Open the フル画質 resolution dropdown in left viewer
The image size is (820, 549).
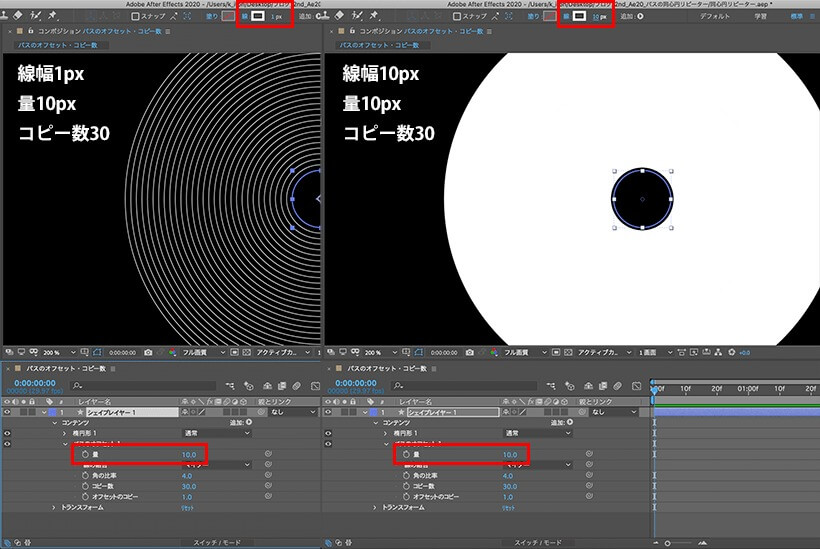204,352
